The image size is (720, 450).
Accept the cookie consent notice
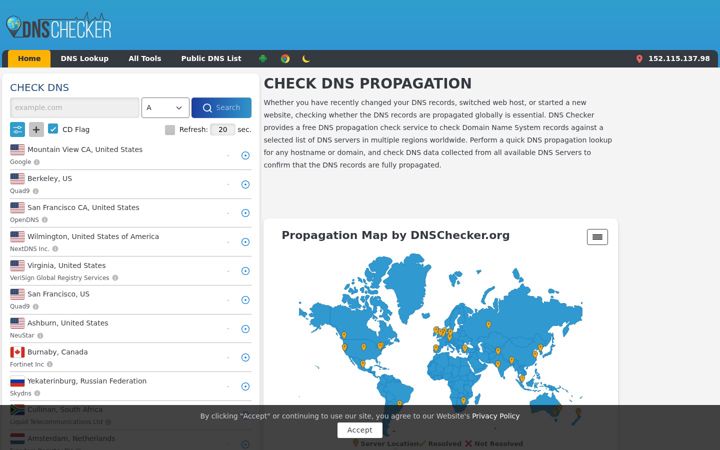pos(360,430)
